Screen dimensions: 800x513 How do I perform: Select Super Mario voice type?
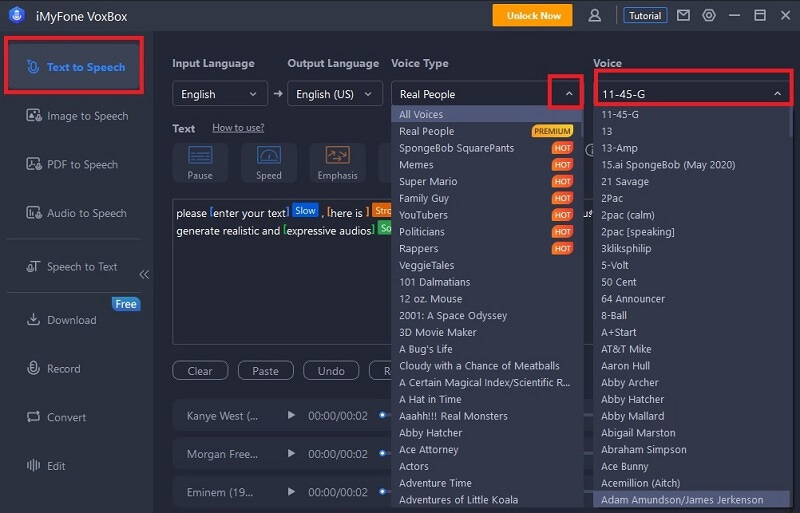tap(486, 181)
